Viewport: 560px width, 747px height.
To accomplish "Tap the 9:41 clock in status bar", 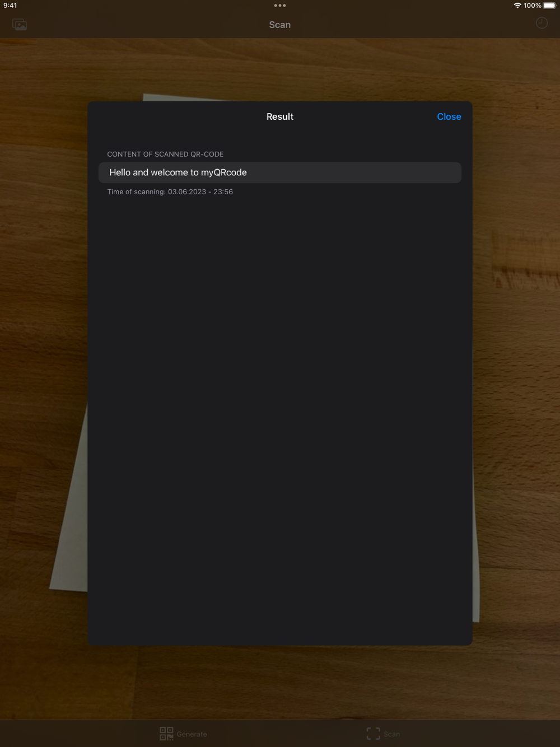I will (10, 6).
